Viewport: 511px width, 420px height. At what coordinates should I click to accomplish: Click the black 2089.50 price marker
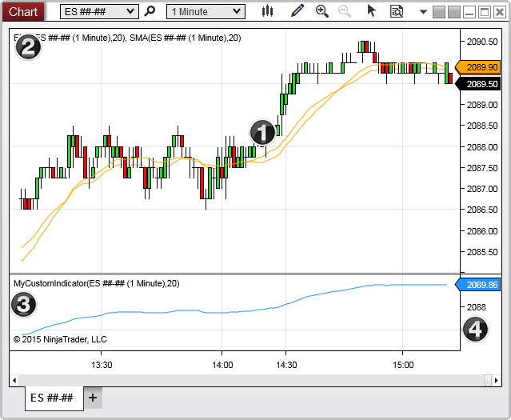tap(482, 83)
